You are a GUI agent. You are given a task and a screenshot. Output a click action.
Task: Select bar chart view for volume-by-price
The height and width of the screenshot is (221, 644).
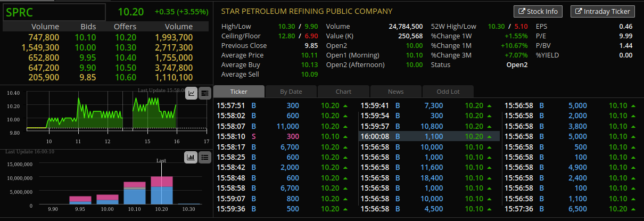click(191, 157)
